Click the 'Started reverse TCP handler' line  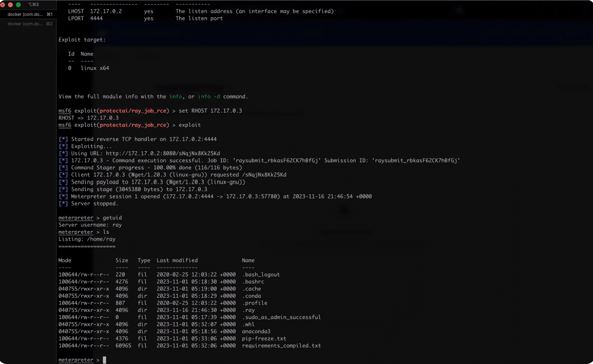coord(137,139)
